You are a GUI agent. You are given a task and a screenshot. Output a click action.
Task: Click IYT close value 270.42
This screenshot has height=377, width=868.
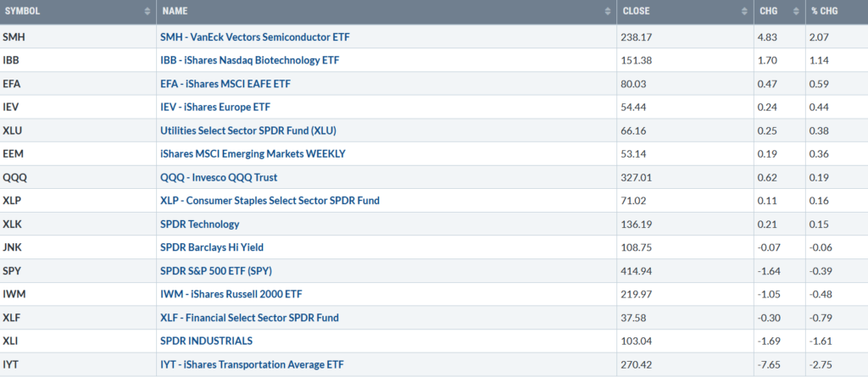637,365
